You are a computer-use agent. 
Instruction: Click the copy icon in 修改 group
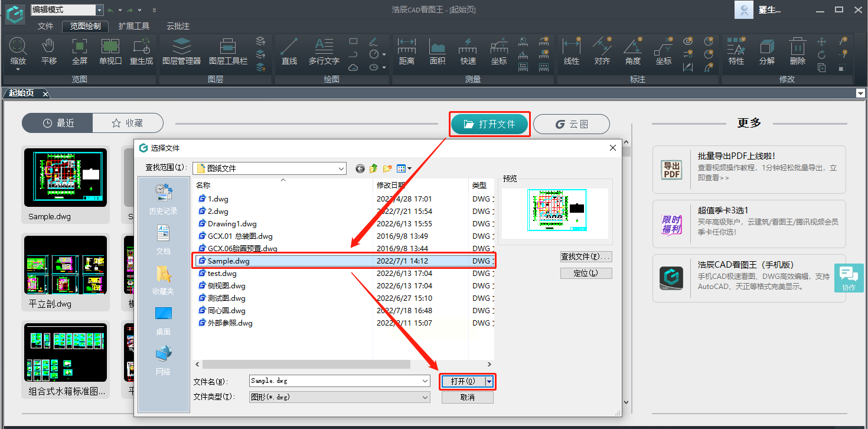[821, 67]
